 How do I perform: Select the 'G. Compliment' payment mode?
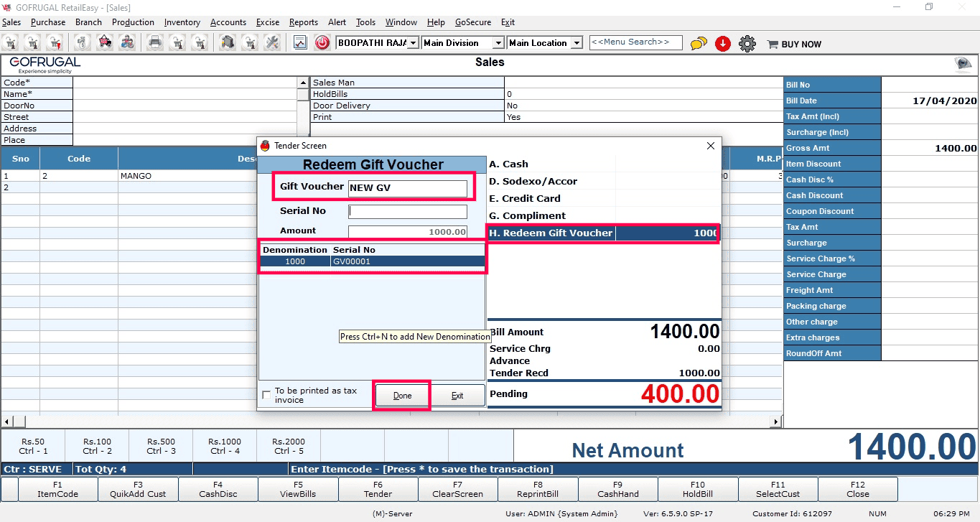click(x=603, y=216)
